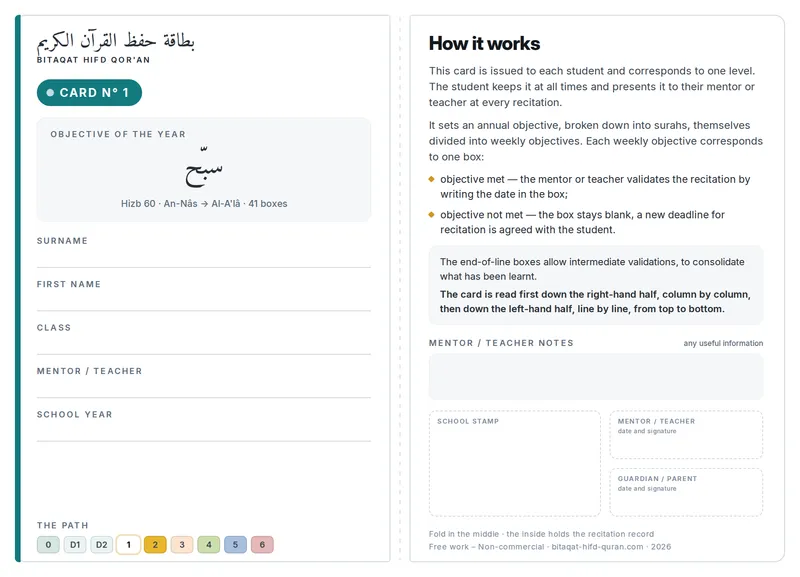
Task: Click the OBJECTIVE OF THE YEAR label
Action: (x=118, y=134)
